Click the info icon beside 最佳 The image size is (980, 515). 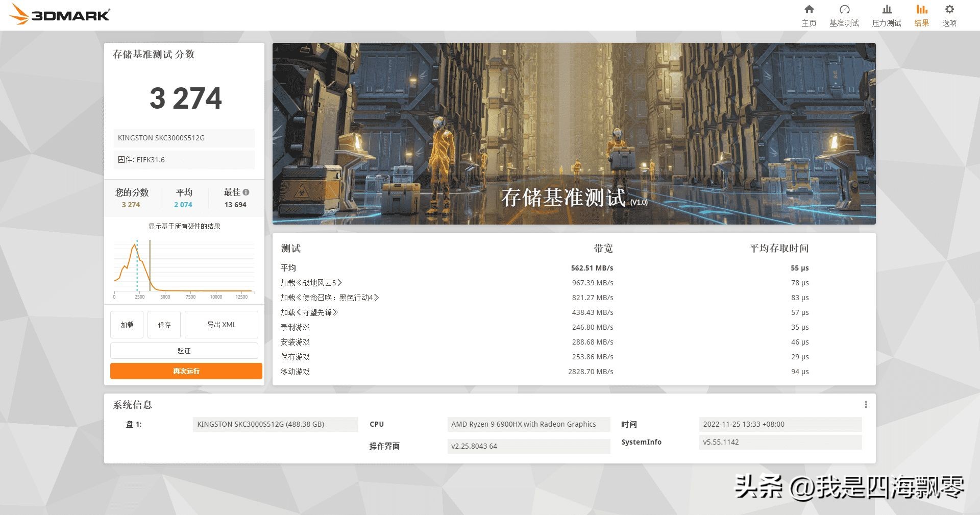(x=246, y=192)
